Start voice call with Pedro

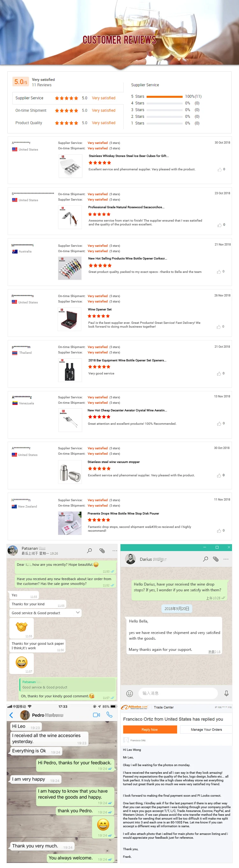109,715
